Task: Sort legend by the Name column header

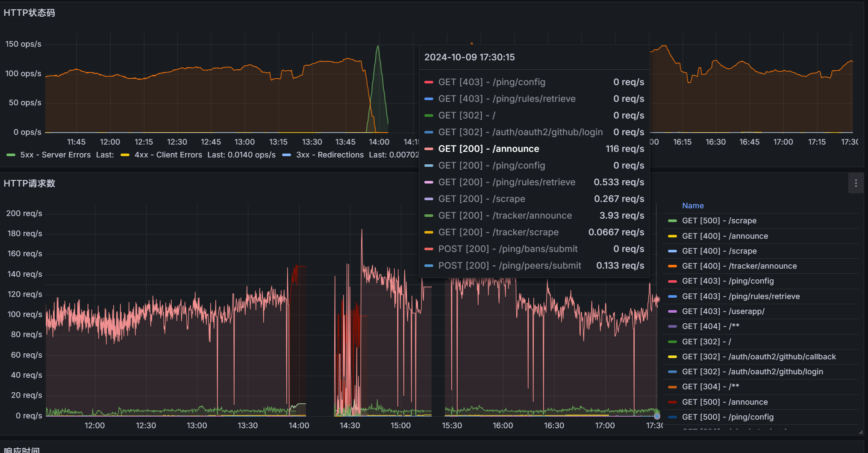Action: (692, 206)
